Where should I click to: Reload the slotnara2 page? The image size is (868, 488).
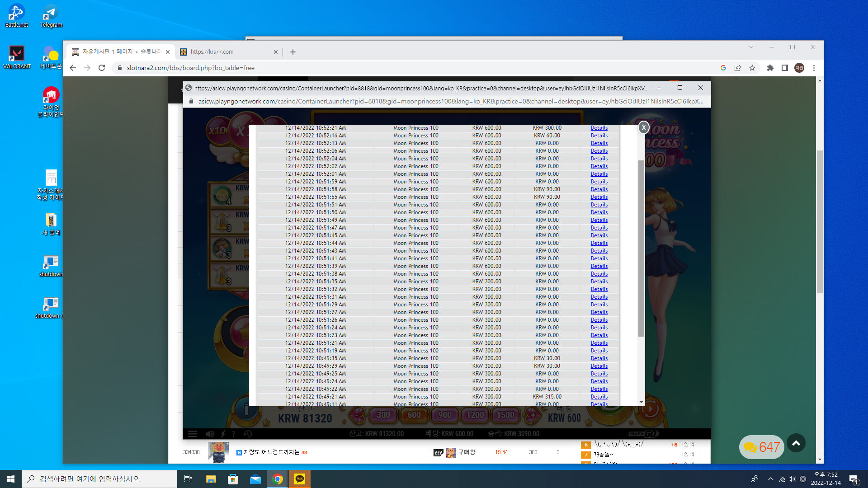click(x=102, y=68)
